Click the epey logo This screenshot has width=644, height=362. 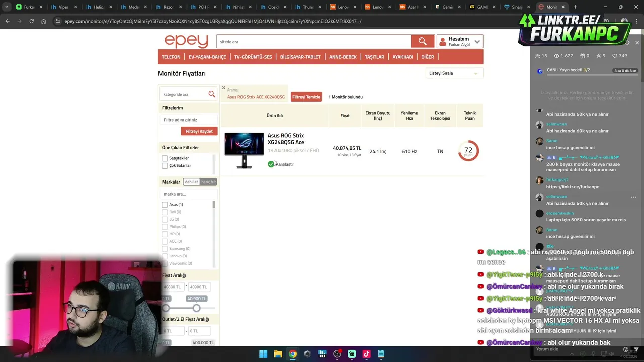(x=186, y=42)
